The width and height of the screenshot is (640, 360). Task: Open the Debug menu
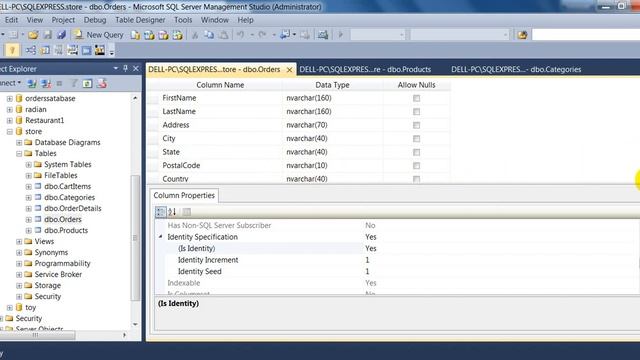tap(95, 20)
